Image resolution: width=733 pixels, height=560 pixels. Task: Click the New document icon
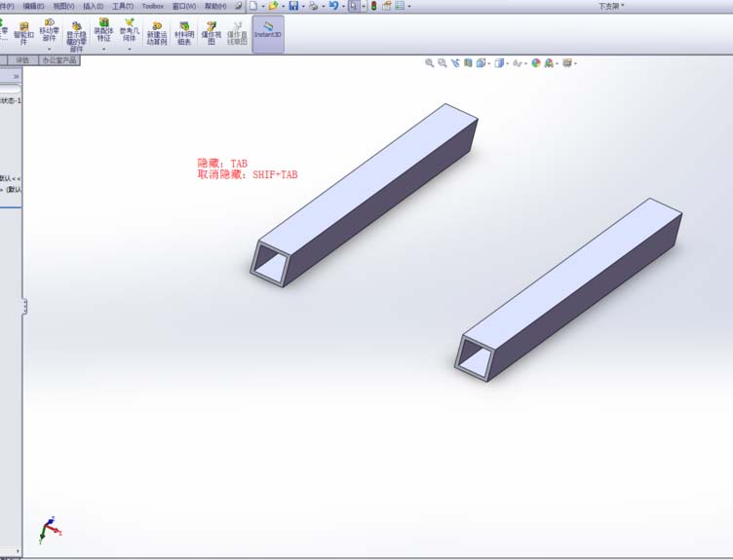253,6
